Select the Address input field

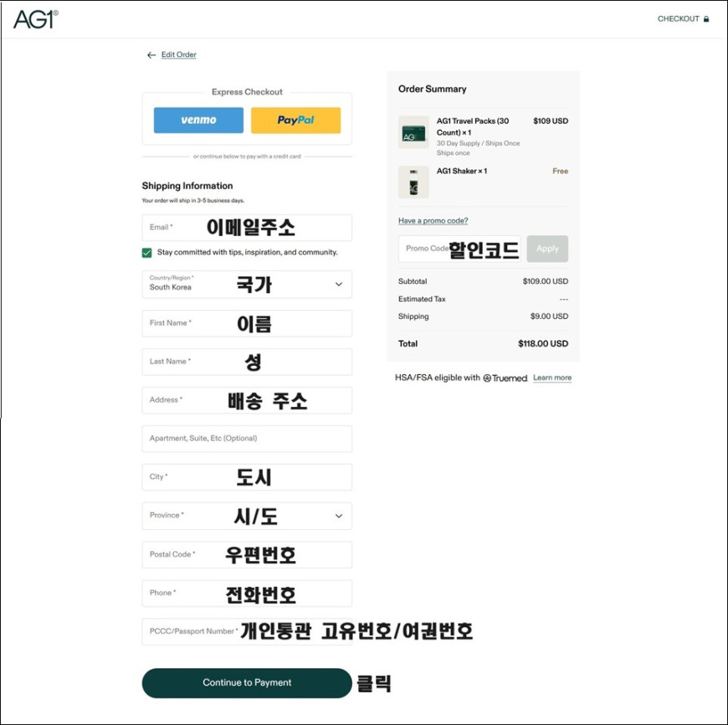pos(247,400)
